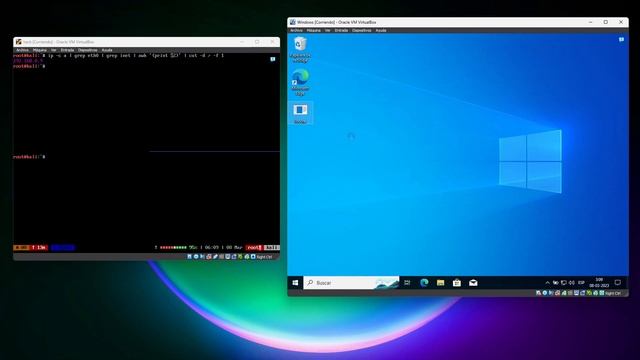Viewport: 640px width, 360px height.
Task: Open the taskbar clock and date
Action: click(x=599, y=282)
